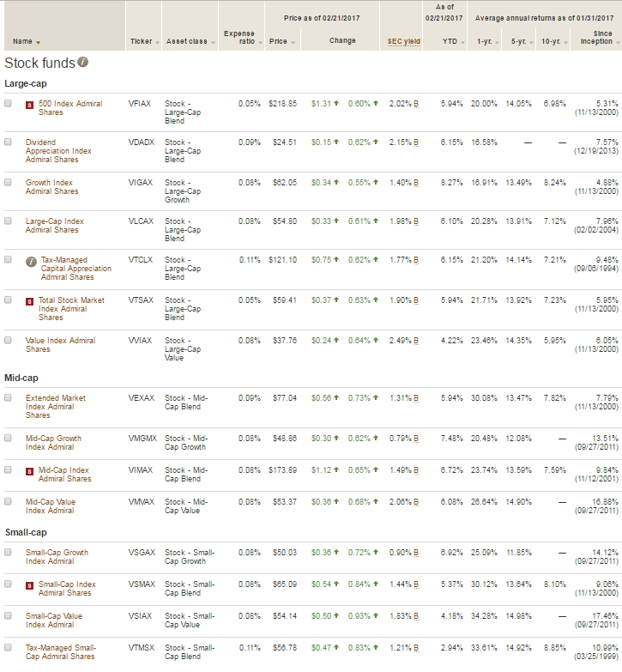The width and height of the screenshot is (622, 672).
Task: Select ticker text VIMAX
Action: pos(141,470)
